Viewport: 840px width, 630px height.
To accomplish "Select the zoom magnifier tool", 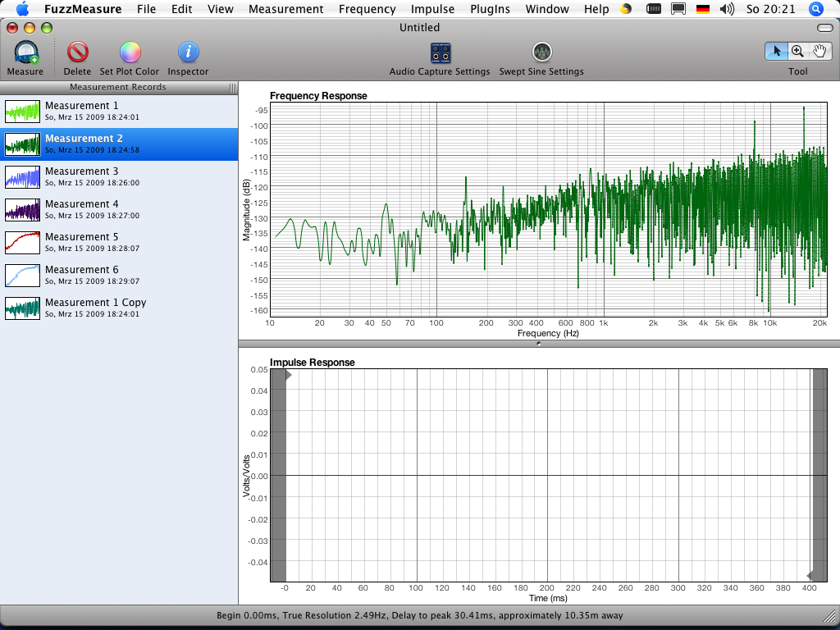I will click(797, 52).
